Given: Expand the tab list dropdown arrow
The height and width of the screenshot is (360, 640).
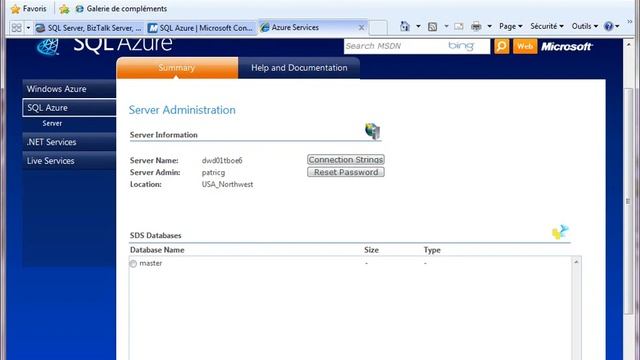Looking at the screenshot, I should pyautogui.click(x=28, y=27).
